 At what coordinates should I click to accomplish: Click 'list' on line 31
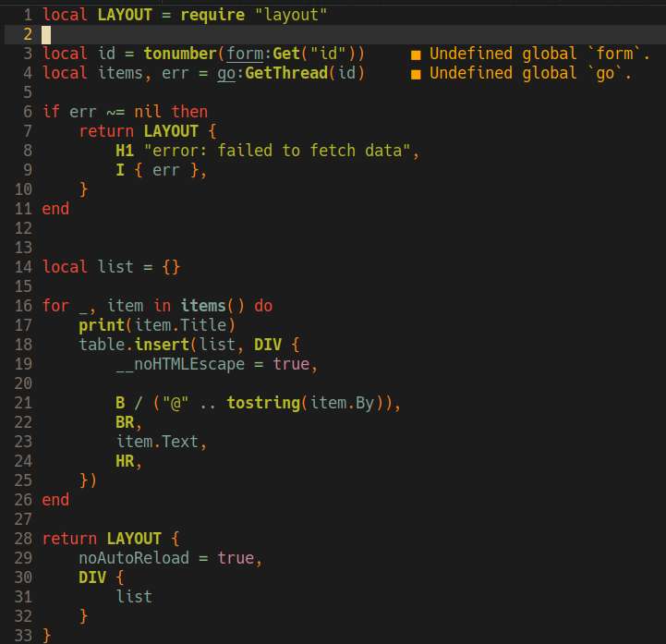pos(134,597)
